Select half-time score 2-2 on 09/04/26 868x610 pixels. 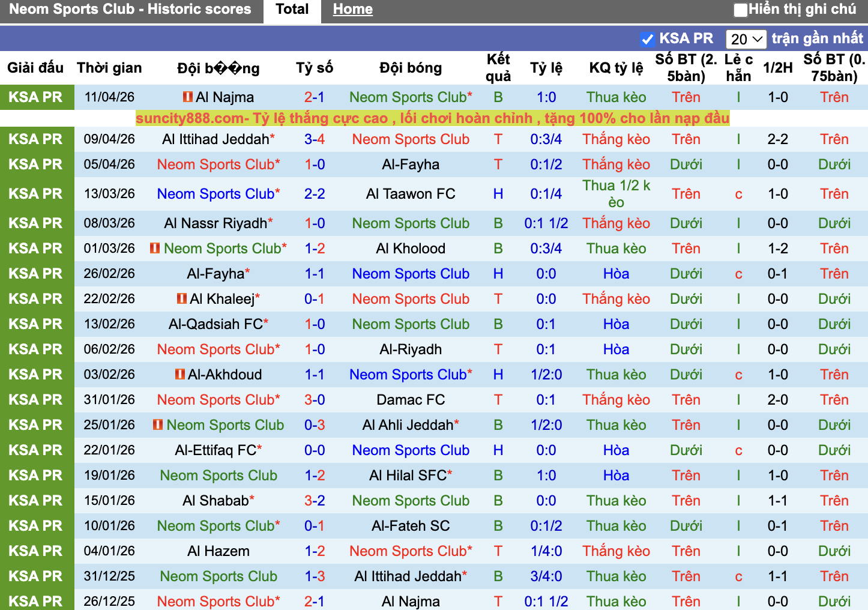click(777, 139)
